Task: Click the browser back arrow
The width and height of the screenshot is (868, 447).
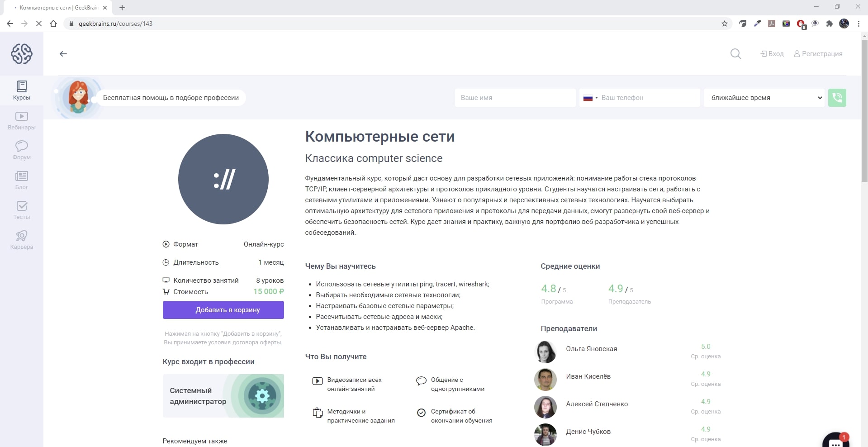Action: [x=10, y=24]
